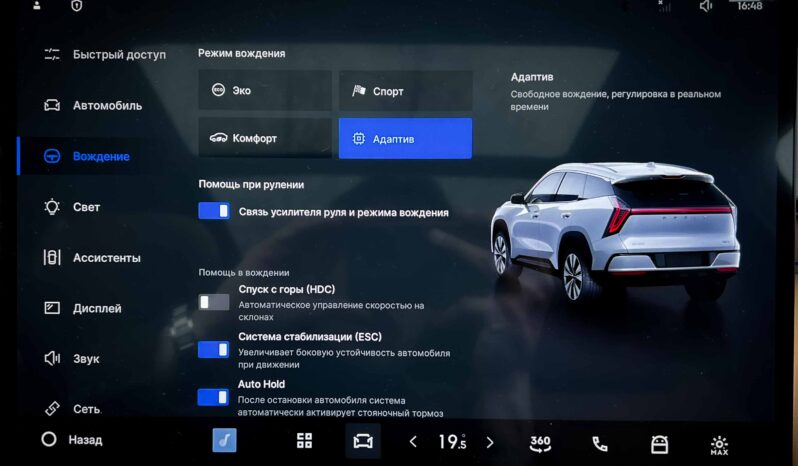Toggle Система стабилизации (ESC) switch

point(214,350)
